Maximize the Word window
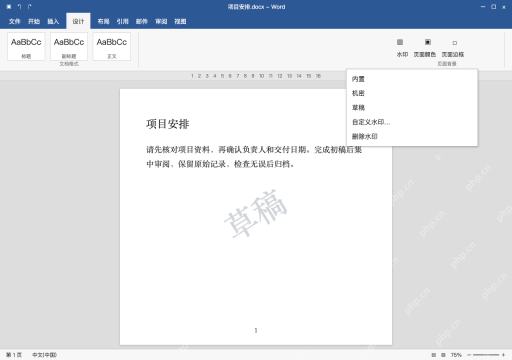 click(494, 7)
